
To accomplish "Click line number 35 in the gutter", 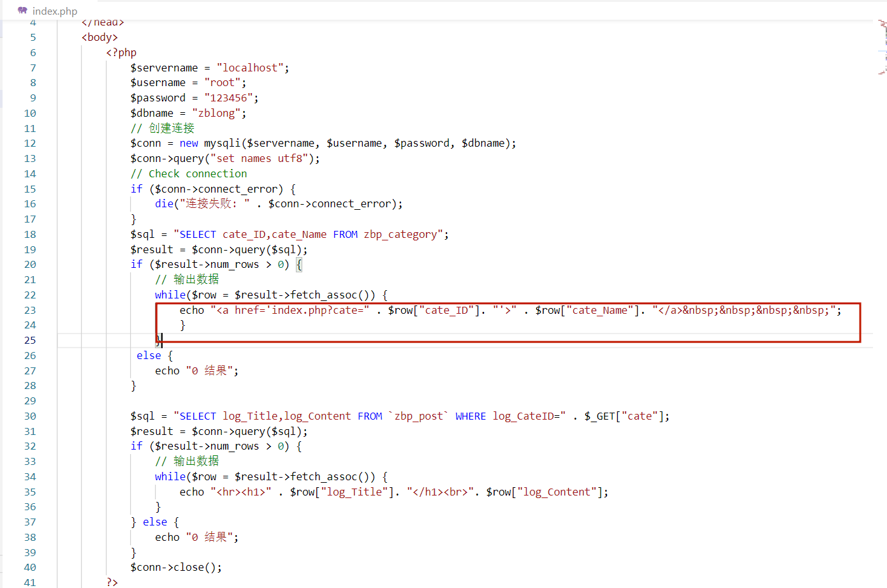I will [x=30, y=492].
